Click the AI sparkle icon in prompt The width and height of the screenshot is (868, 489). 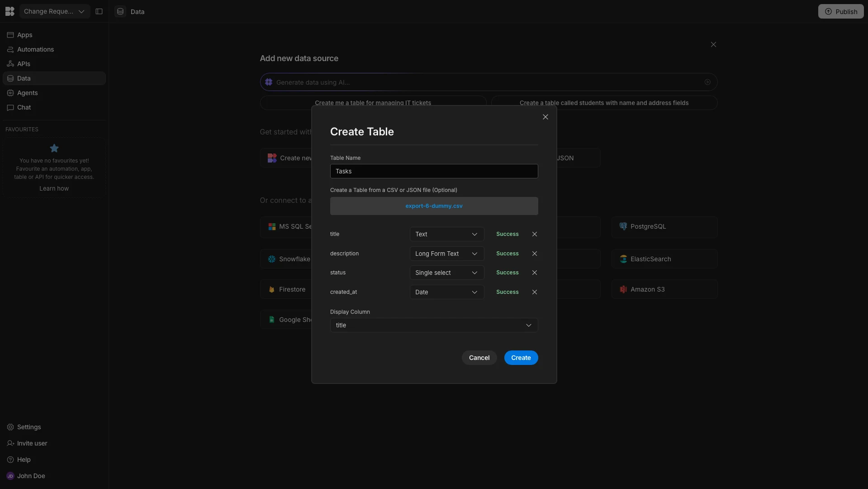[269, 82]
